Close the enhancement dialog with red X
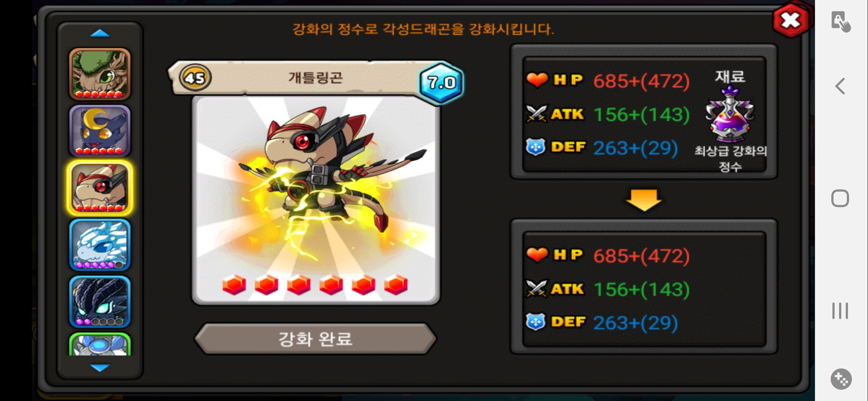Image resolution: width=868 pixels, height=401 pixels. [791, 20]
